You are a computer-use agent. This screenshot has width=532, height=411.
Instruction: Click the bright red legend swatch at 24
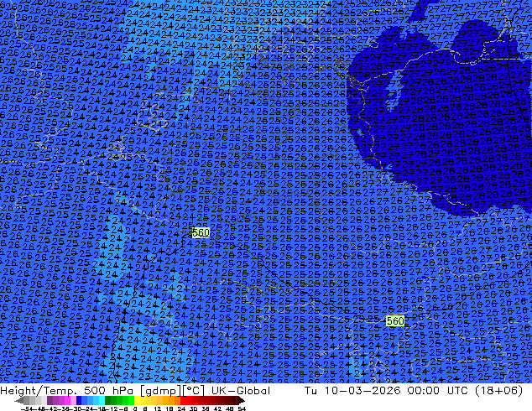pos(183,401)
